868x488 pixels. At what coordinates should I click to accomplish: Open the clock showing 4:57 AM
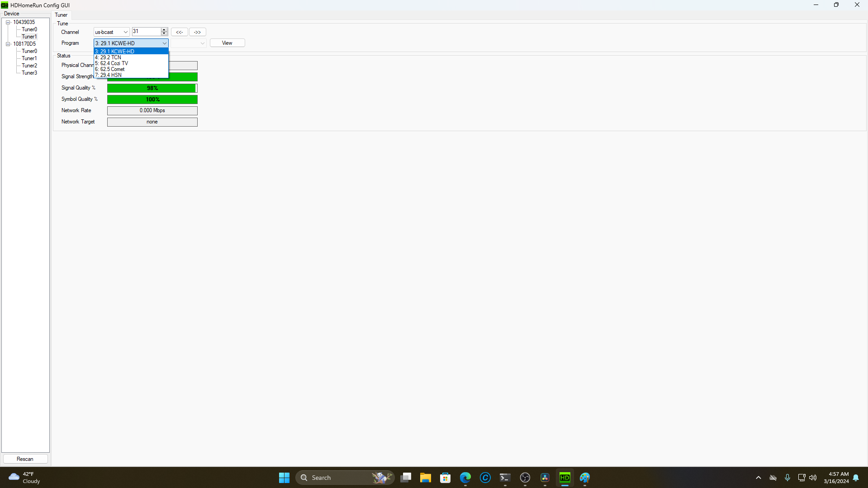pyautogui.click(x=836, y=478)
